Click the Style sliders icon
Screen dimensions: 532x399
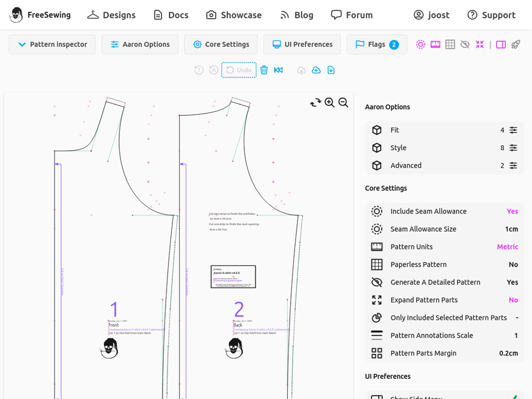pos(513,148)
